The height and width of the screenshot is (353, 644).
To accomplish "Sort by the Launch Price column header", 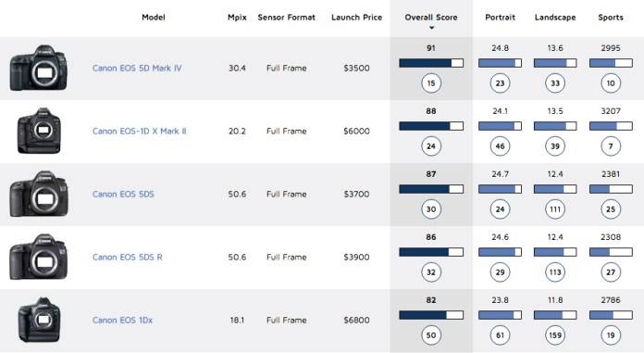I will click(x=356, y=18).
